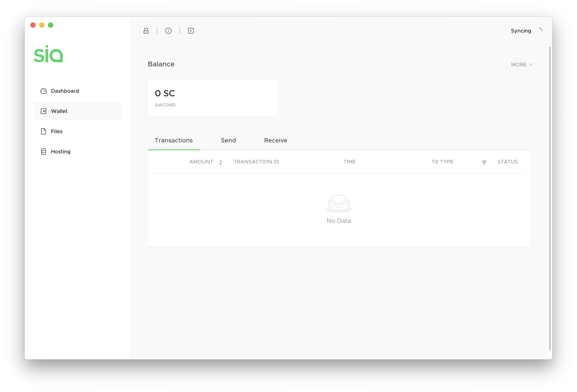Click the SIACOINS label
577x392 pixels.
(165, 105)
